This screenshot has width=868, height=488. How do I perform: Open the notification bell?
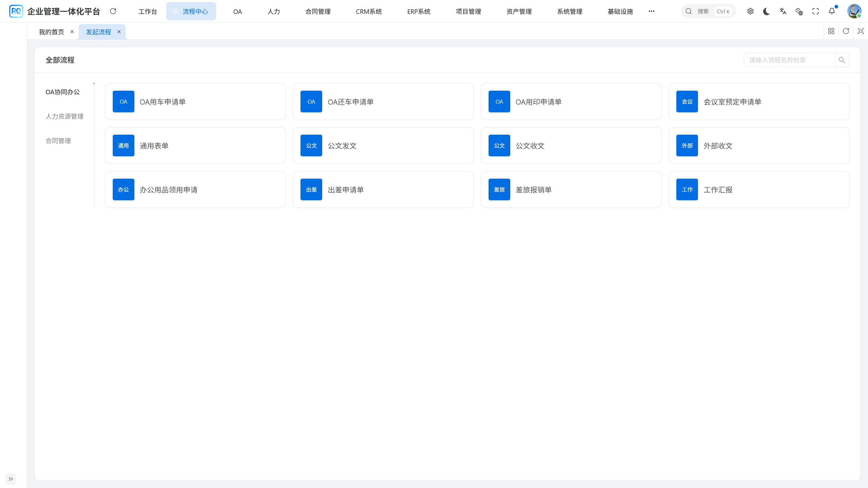point(832,11)
